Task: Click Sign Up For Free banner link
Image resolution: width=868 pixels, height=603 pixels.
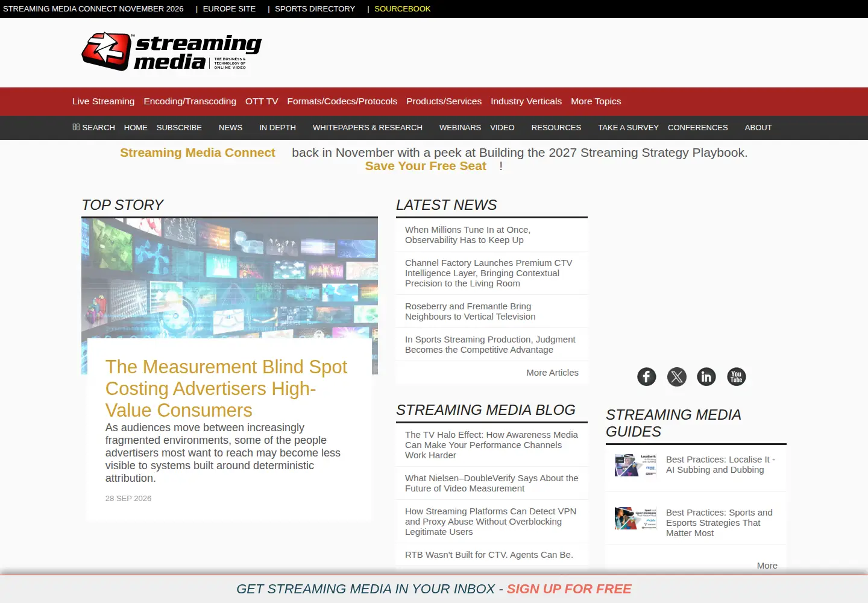Action: pos(569,589)
